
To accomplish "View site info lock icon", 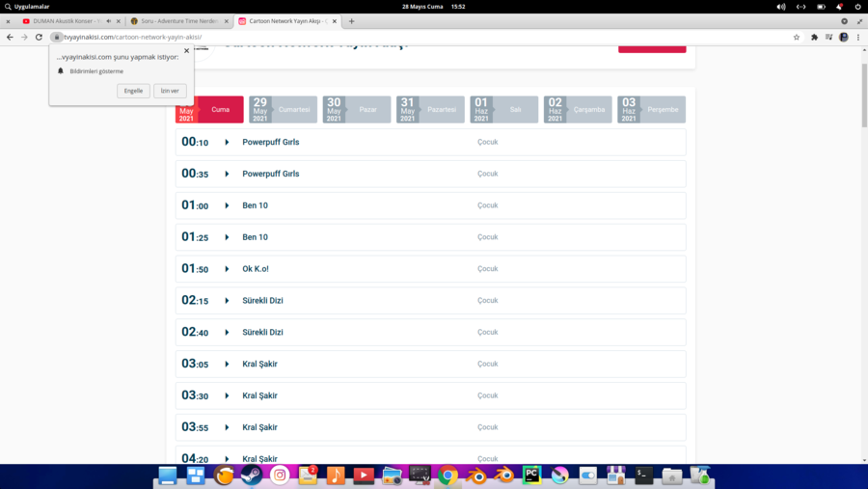I will (57, 37).
